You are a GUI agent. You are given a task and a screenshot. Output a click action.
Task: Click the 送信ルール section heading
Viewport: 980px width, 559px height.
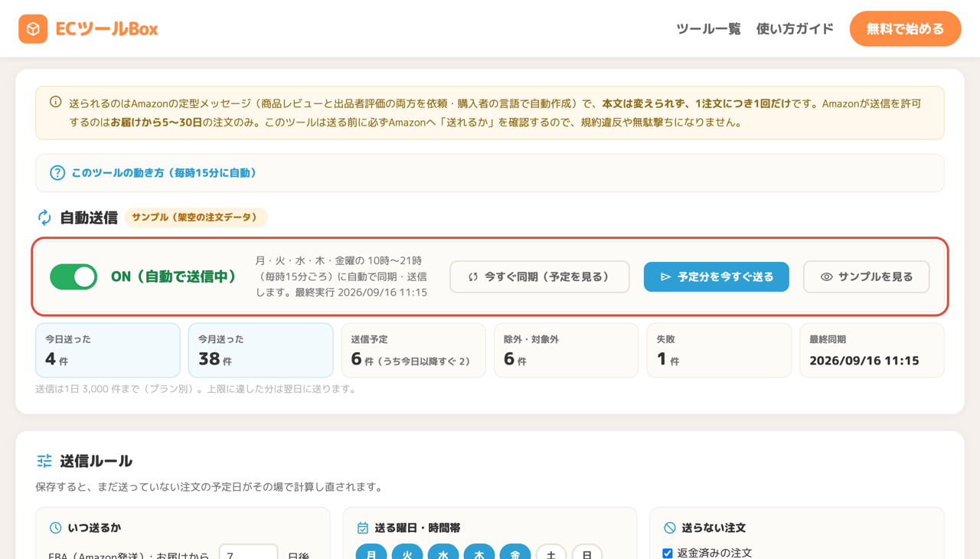pyautogui.click(x=96, y=461)
